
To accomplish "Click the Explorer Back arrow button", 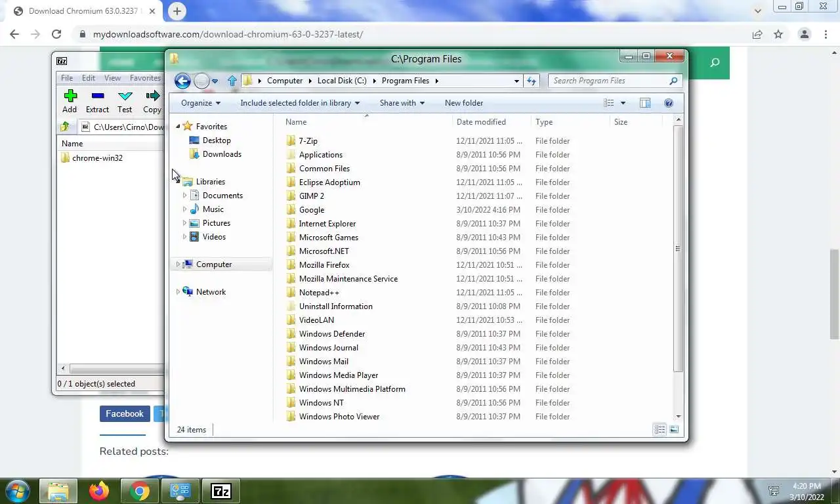I will [x=182, y=81].
